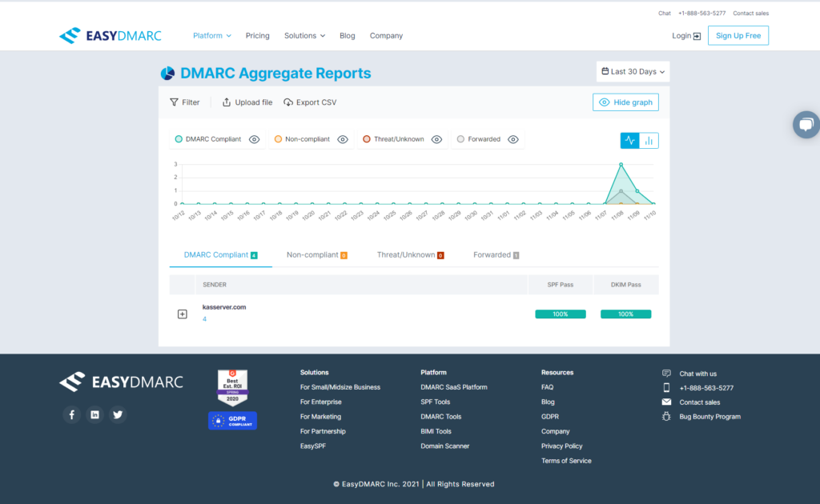Select the DMARC Compliant tab
Image resolution: width=820 pixels, height=504 pixels.
(x=220, y=255)
